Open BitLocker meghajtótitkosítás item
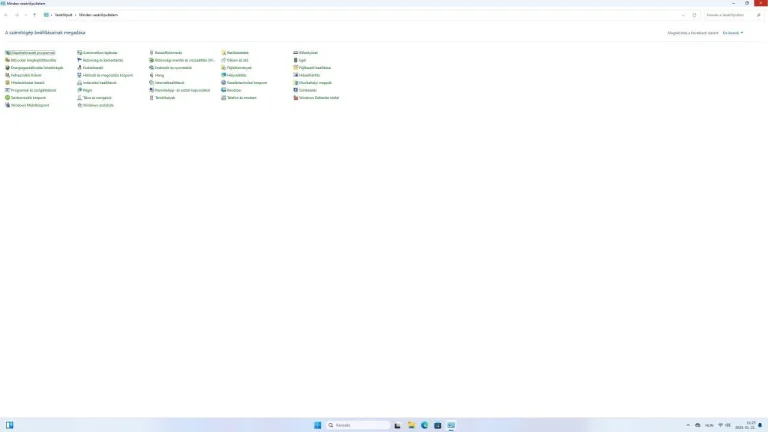Image resolution: width=768 pixels, height=432 pixels. coord(30,60)
